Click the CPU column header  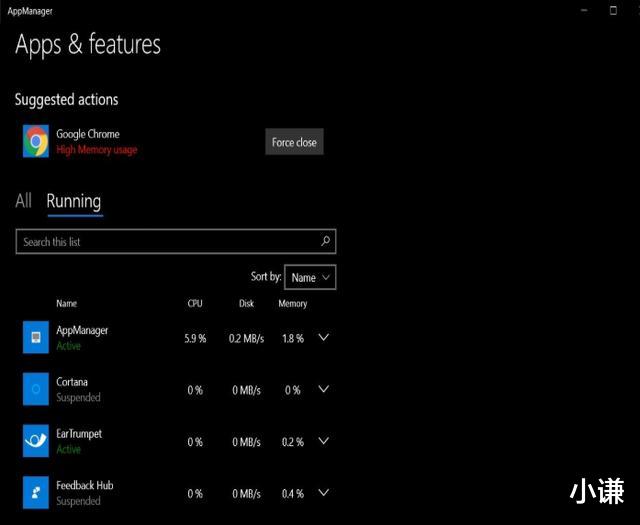click(195, 303)
